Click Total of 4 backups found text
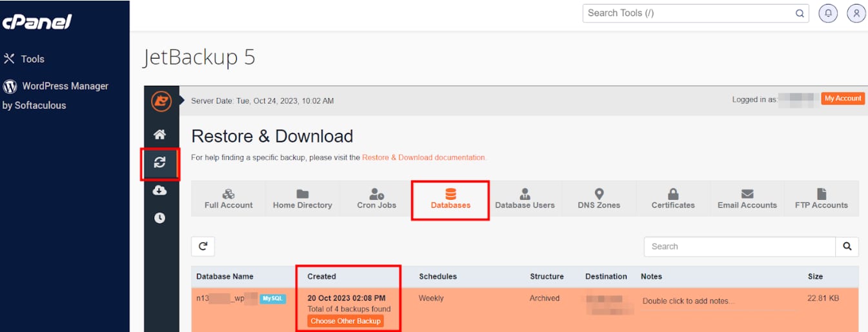 pos(348,309)
